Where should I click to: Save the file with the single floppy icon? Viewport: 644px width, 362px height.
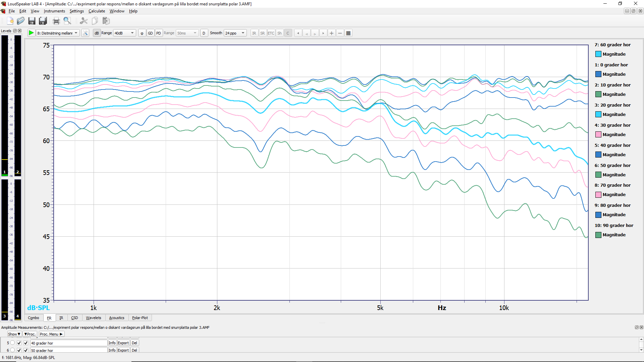32,21
